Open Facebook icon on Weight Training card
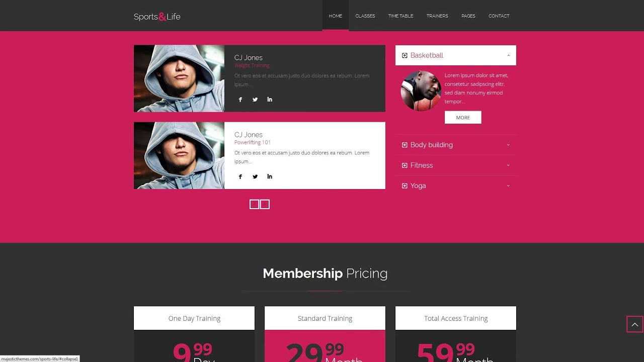 point(240,100)
